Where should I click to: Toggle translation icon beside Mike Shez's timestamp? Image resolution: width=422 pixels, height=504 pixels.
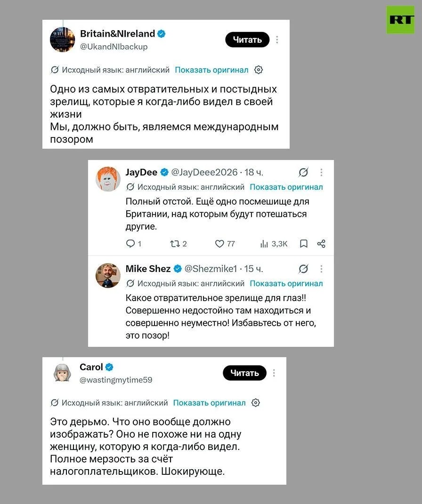(x=303, y=269)
